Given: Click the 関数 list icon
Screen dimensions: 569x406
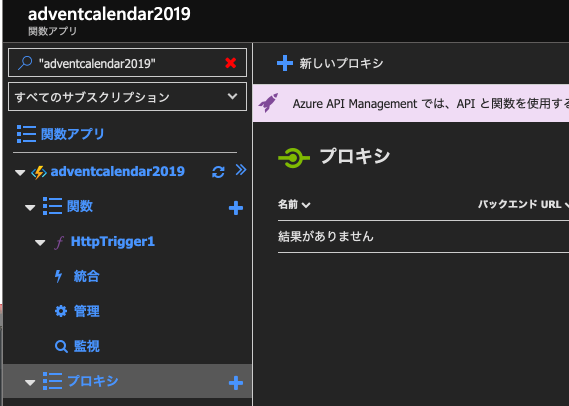Looking at the screenshot, I should (52, 206).
